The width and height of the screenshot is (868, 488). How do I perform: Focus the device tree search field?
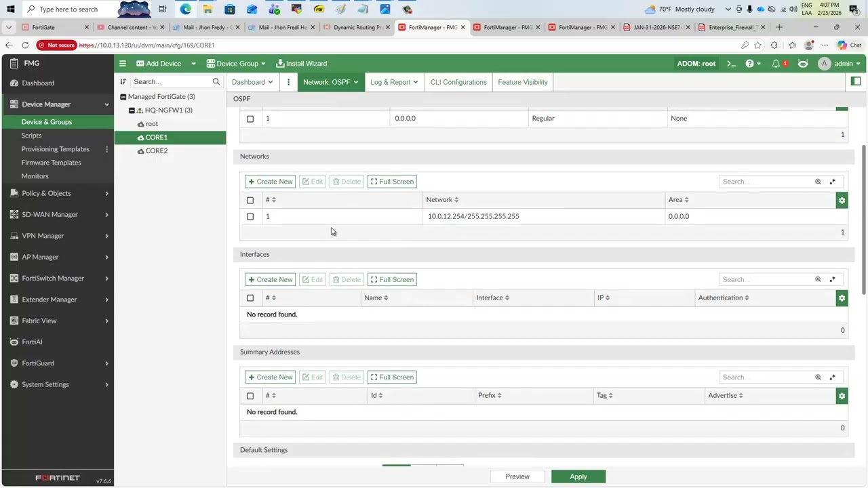(x=171, y=82)
